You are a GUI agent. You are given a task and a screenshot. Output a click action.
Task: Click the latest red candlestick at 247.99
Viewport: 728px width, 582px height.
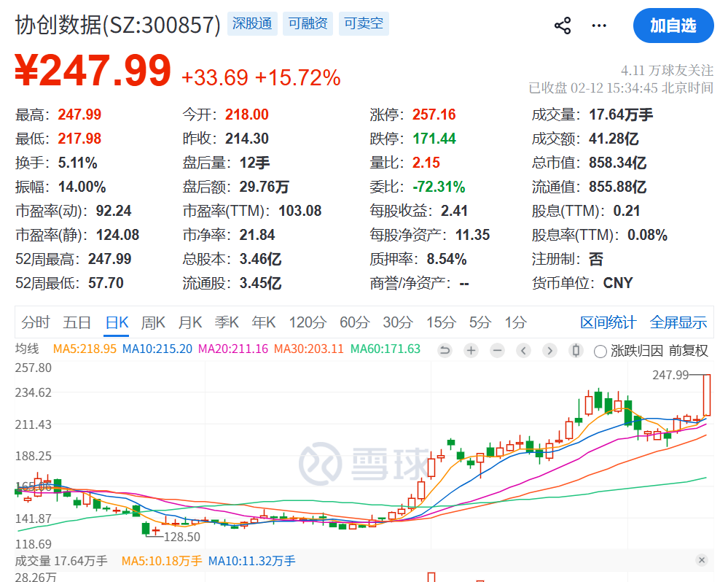(x=706, y=395)
